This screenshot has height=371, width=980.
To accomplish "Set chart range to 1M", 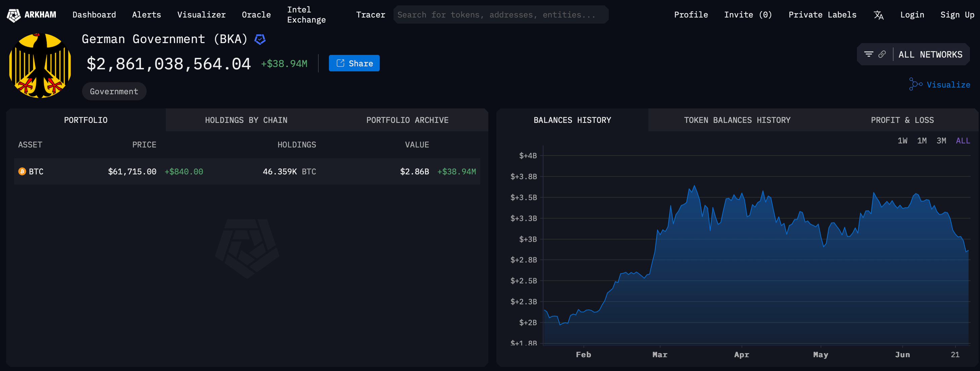I will click(921, 140).
